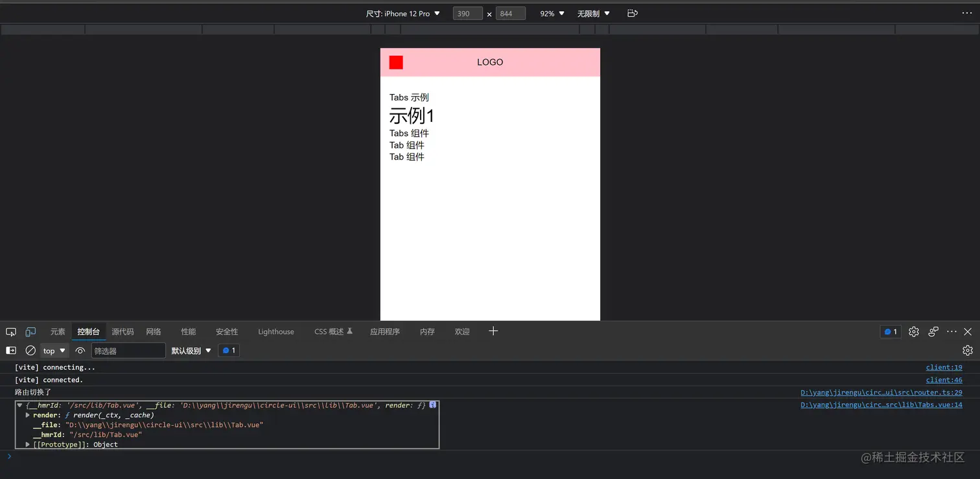The height and width of the screenshot is (479, 980).
Task: Click the red LOGO square swatch
Action: pos(395,62)
